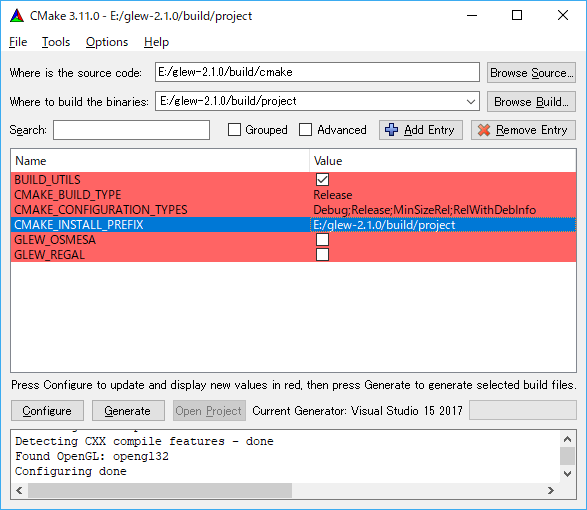
Task: Enable the GLEW_REGAL checkbox
Action: pyautogui.click(x=322, y=255)
